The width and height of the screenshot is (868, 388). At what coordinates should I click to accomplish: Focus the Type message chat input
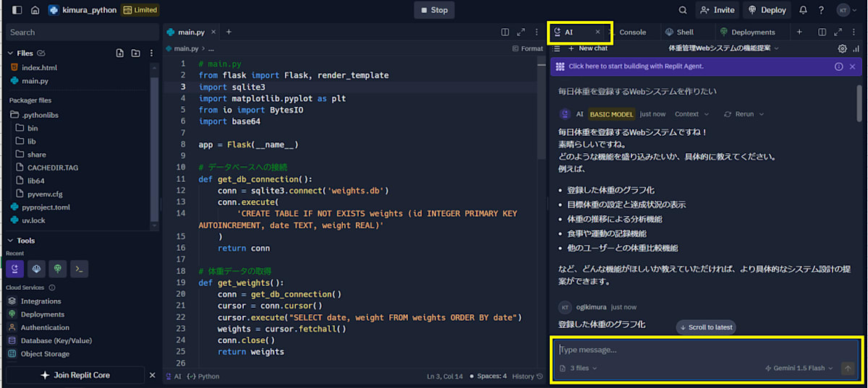point(707,350)
